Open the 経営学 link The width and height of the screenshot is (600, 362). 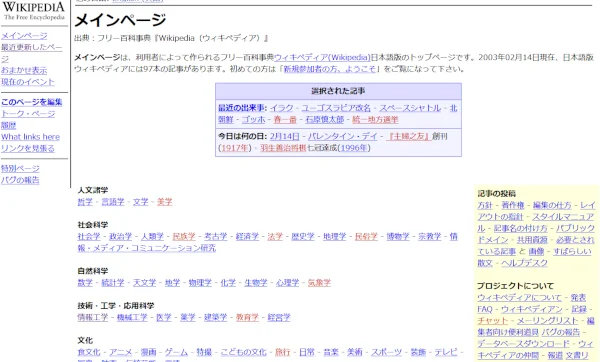279,317
